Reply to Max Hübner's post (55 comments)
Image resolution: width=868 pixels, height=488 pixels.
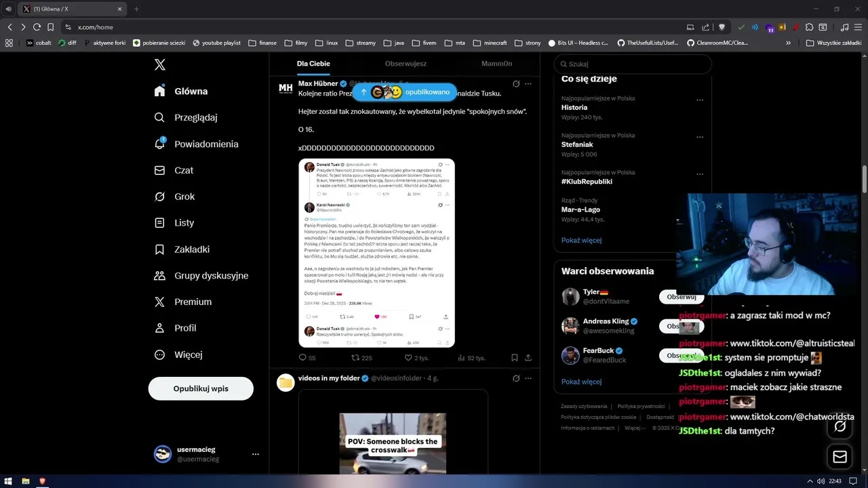307,358
